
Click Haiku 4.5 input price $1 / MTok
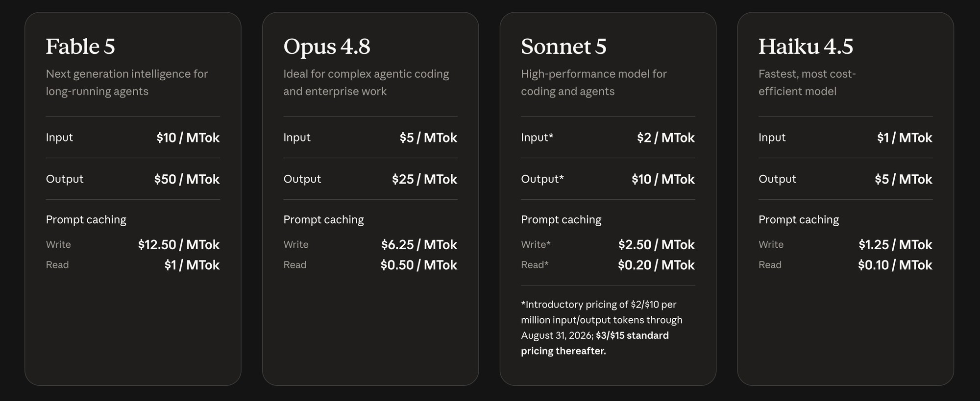pos(905,138)
